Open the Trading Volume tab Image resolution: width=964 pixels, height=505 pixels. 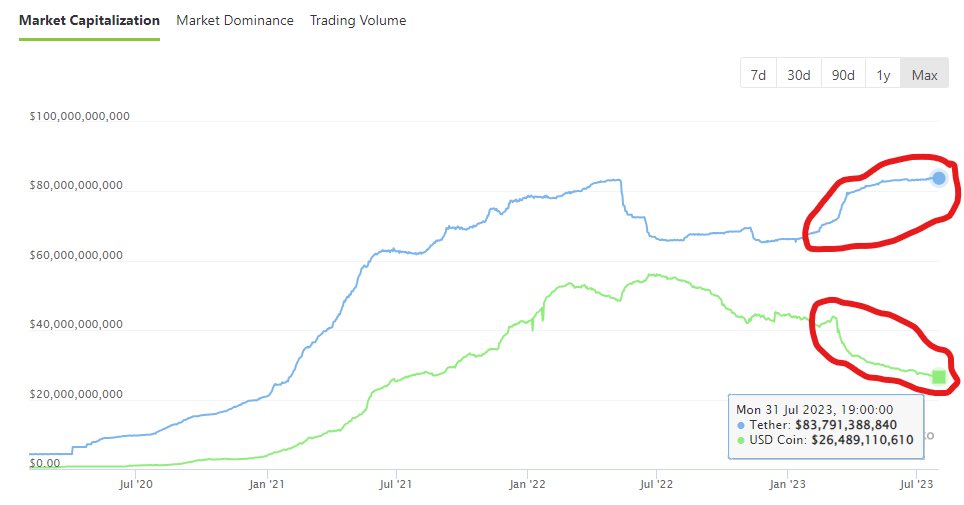tap(358, 20)
